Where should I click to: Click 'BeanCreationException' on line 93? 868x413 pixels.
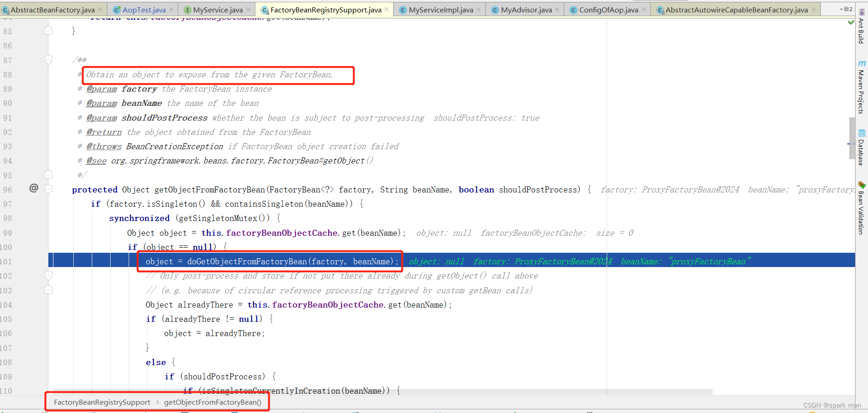tap(175, 146)
